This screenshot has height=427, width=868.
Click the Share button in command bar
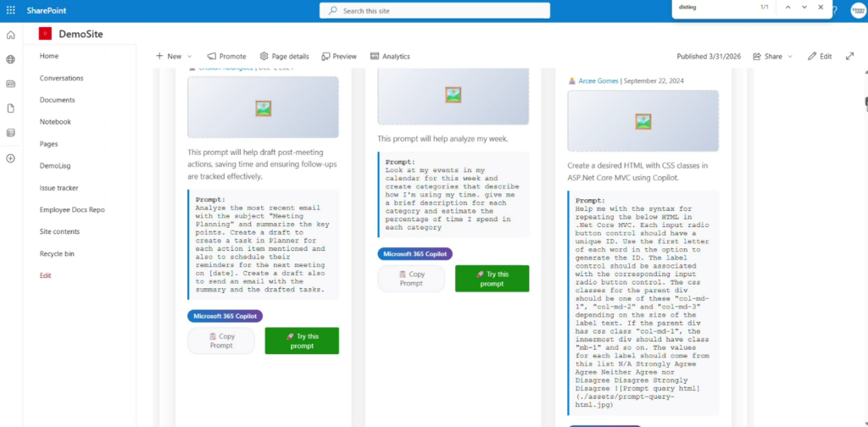click(x=768, y=57)
